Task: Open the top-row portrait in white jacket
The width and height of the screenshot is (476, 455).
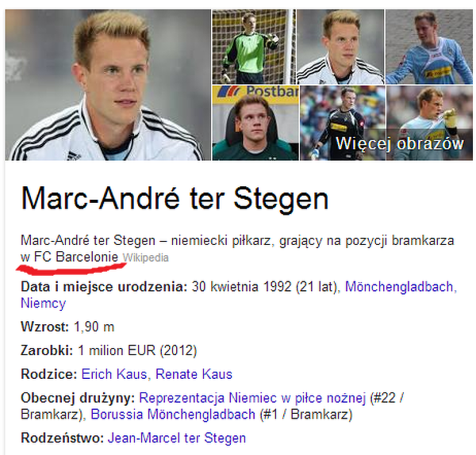Action: coord(340,47)
